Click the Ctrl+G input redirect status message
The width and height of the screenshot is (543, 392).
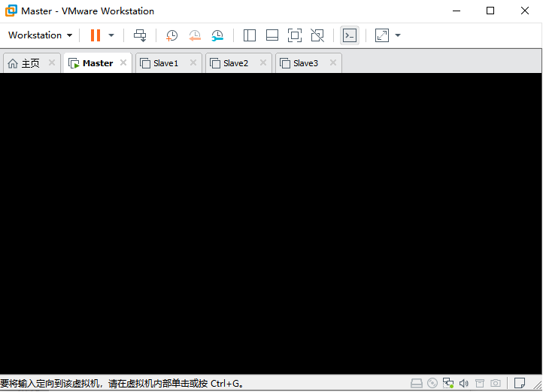pos(122,383)
